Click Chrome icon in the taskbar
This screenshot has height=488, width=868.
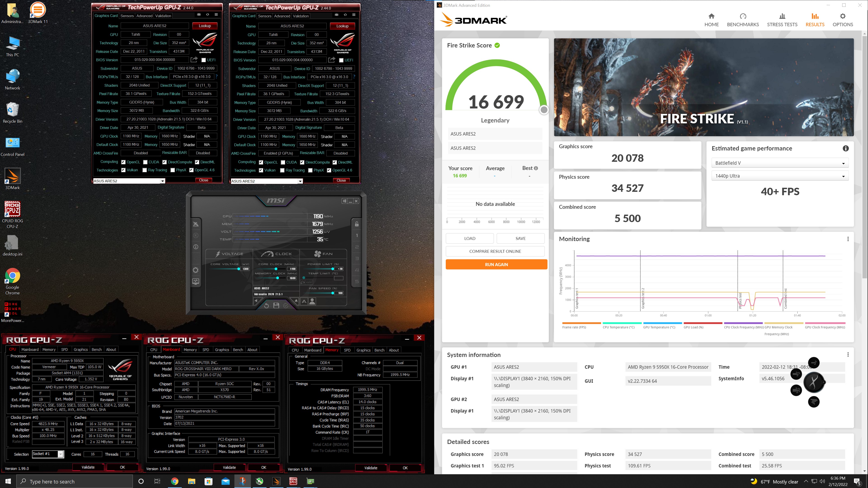175,481
